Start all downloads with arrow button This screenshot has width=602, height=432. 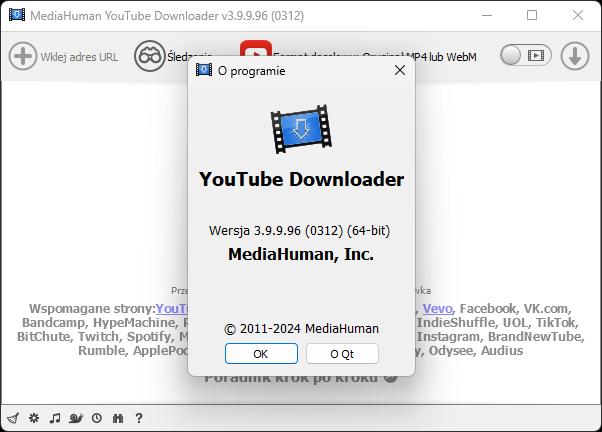[x=575, y=56]
